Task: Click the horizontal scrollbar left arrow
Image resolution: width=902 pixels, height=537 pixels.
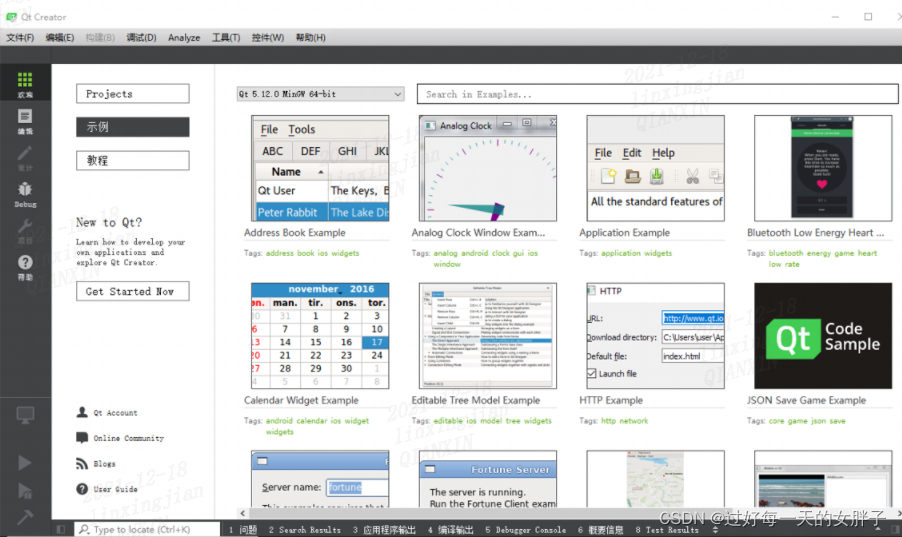Action: coord(243,513)
